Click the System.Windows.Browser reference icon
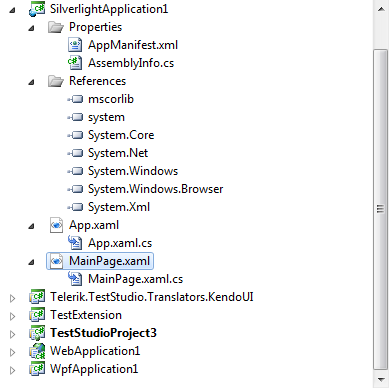 coord(75,189)
